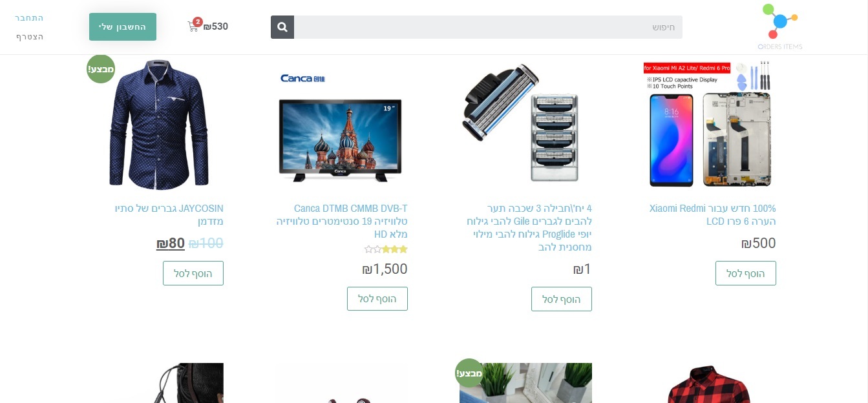Rate the Canca TV with stars
The width and height of the screenshot is (868, 403).
(386, 249)
